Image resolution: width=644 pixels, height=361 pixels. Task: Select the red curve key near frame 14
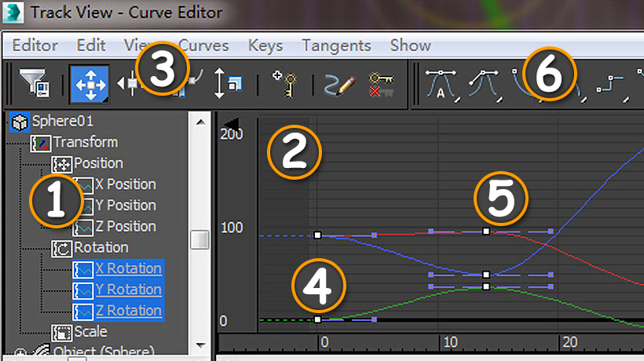tap(486, 232)
